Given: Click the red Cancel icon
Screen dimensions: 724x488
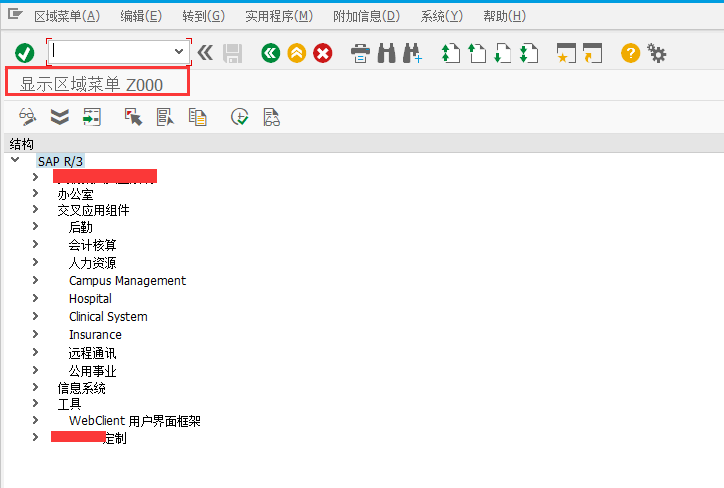Looking at the screenshot, I should point(323,53).
